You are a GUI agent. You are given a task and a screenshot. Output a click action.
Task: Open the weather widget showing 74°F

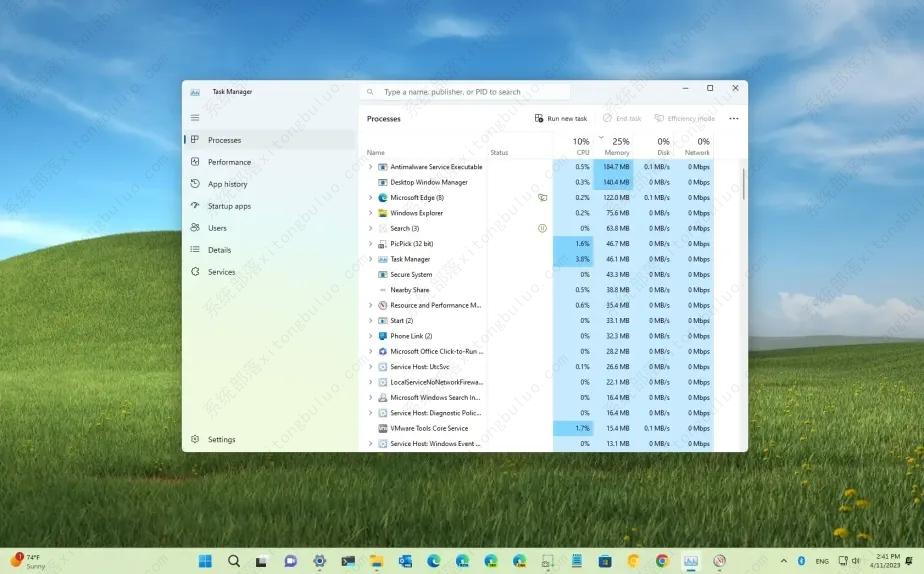point(28,560)
